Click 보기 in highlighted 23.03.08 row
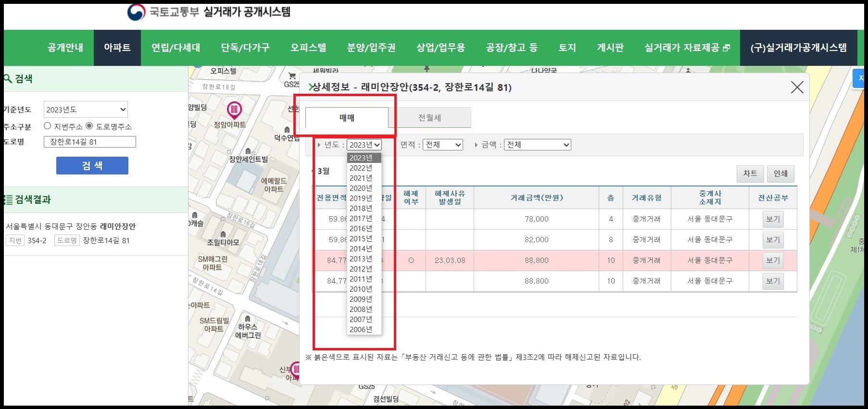868x409 pixels. [773, 260]
